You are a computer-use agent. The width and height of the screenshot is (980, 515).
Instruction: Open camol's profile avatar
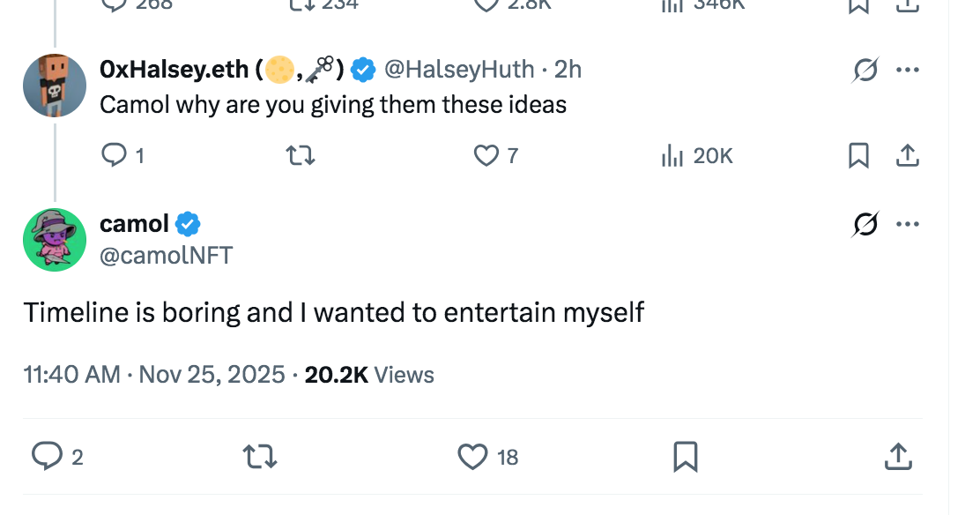(55, 239)
